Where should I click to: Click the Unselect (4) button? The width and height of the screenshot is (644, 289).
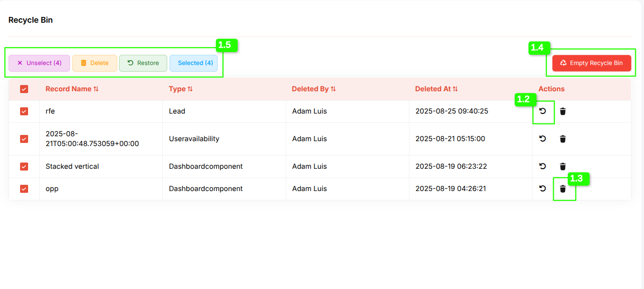pyautogui.click(x=39, y=63)
